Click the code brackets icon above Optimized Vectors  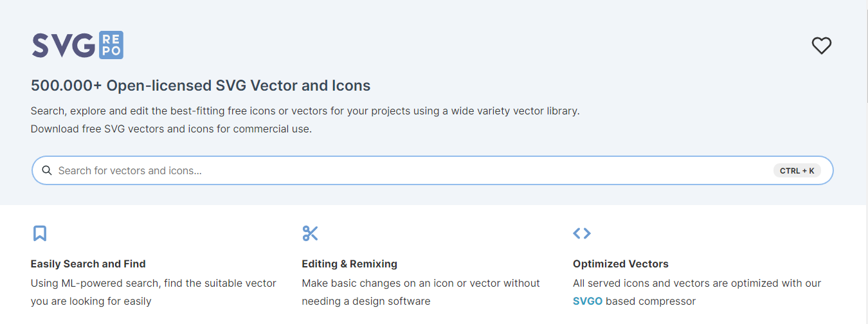582,233
